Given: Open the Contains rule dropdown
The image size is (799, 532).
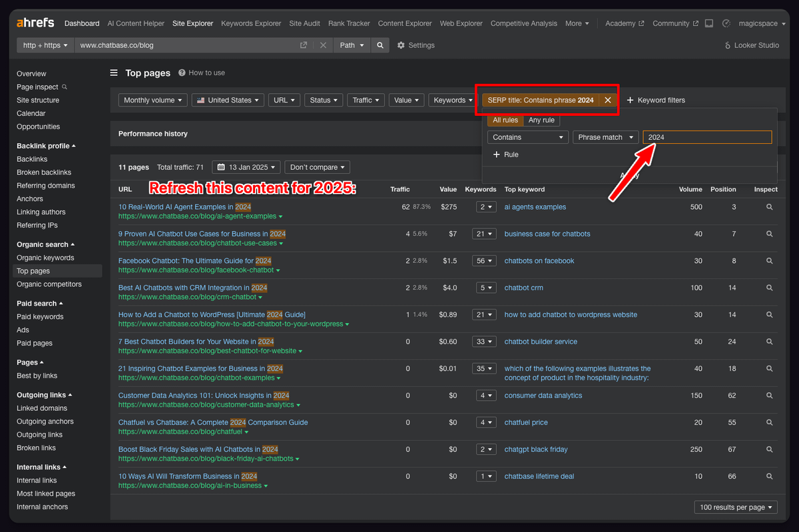Looking at the screenshot, I should coord(527,137).
